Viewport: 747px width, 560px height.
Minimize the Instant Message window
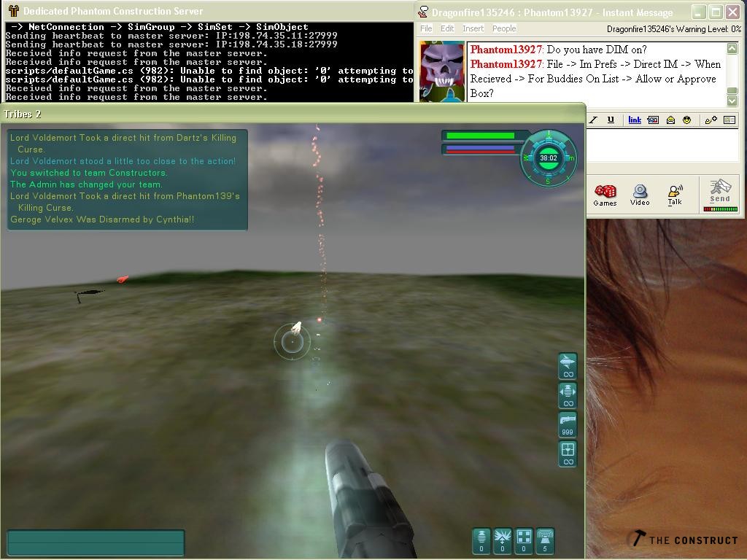(699, 12)
